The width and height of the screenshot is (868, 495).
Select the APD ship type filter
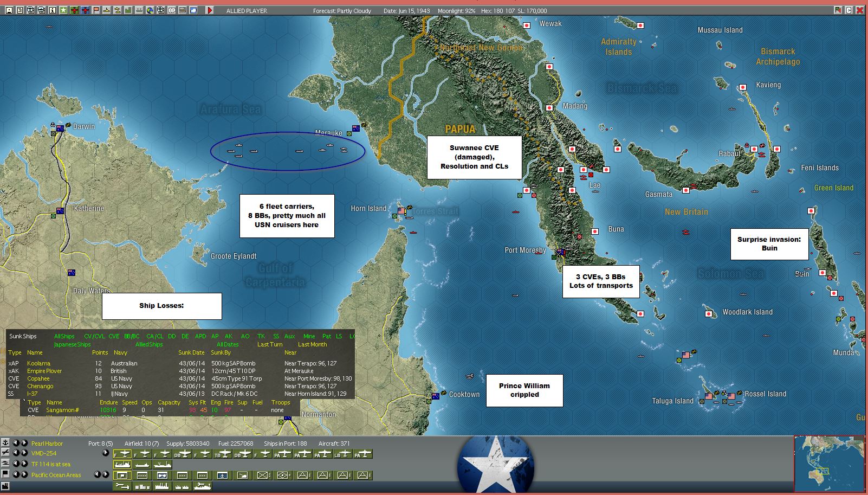200,336
